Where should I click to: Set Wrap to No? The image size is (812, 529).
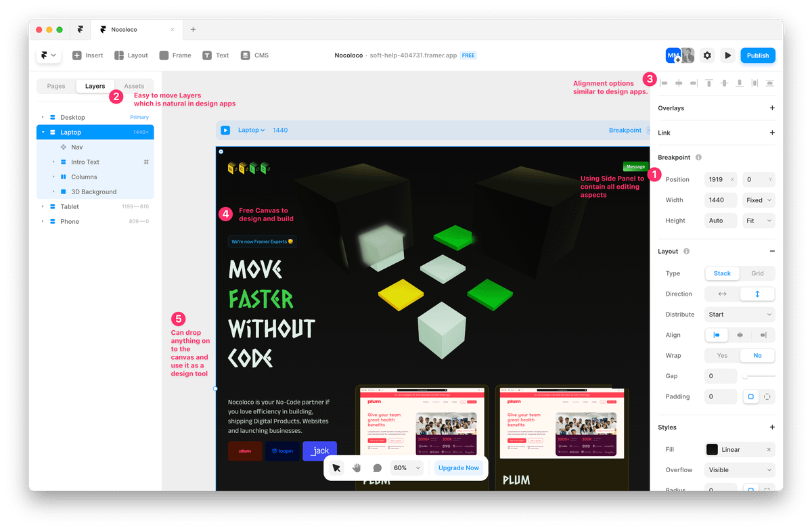click(x=757, y=356)
